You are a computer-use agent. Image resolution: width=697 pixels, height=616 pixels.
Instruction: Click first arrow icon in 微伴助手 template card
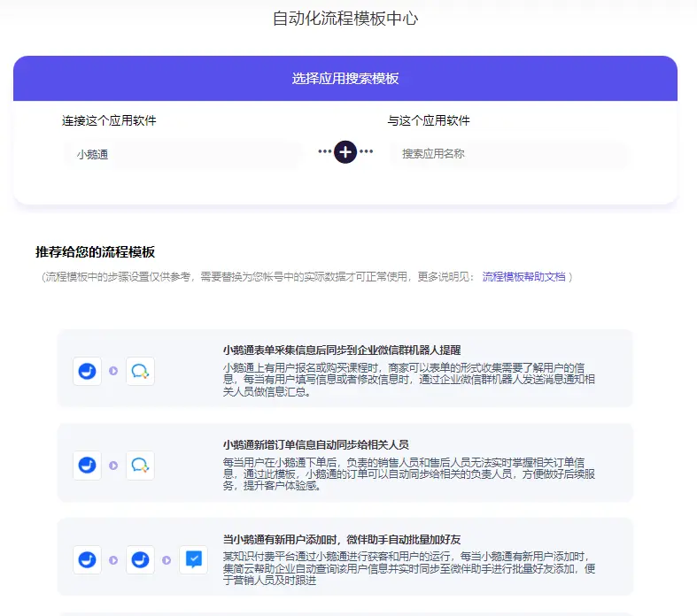(113, 560)
